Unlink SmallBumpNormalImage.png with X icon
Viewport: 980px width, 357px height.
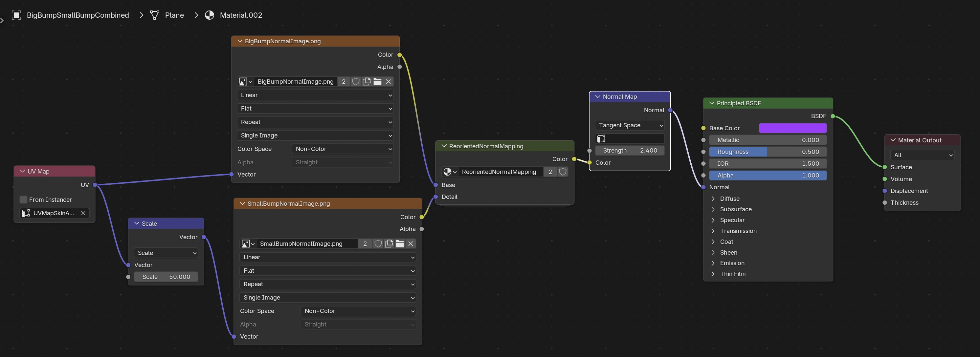[411, 244]
